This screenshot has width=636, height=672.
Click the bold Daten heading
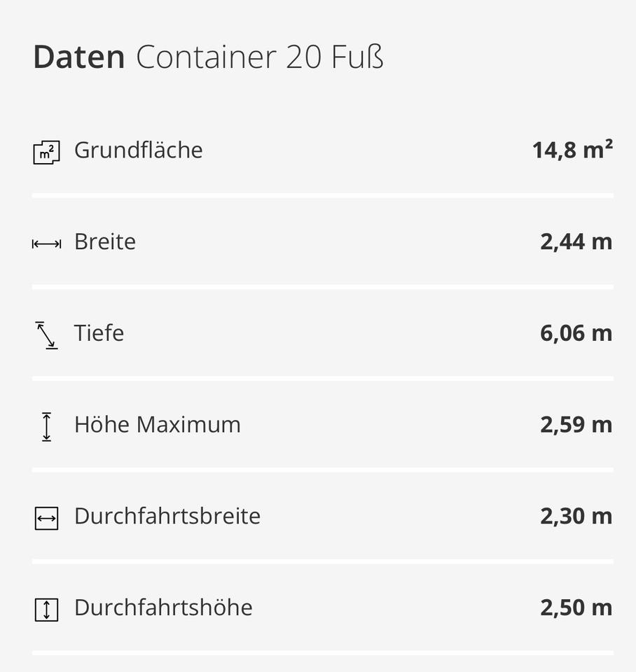click(79, 57)
